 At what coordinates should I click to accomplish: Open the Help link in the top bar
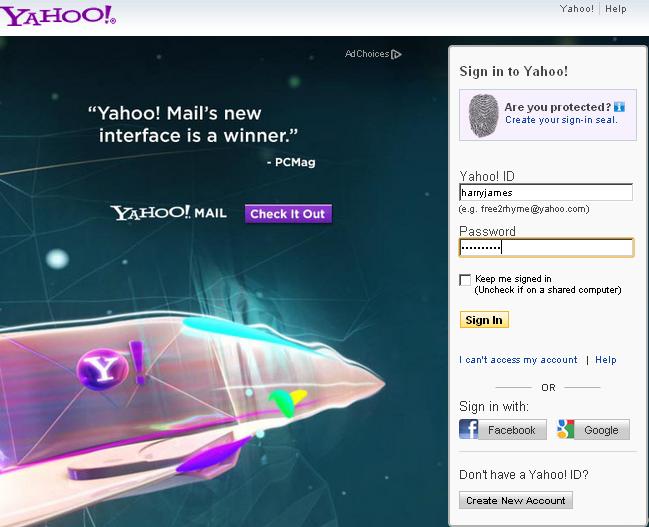click(x=615, y=9)
